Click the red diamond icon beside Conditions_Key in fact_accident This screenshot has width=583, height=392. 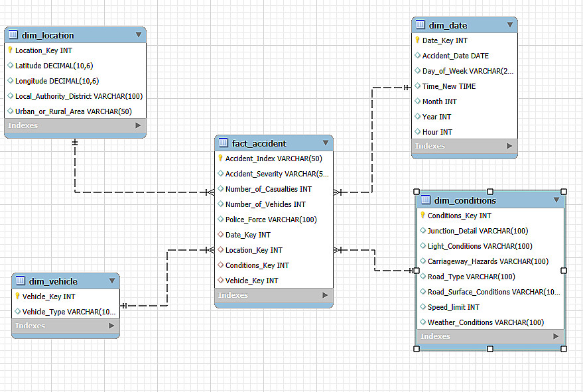220,265
